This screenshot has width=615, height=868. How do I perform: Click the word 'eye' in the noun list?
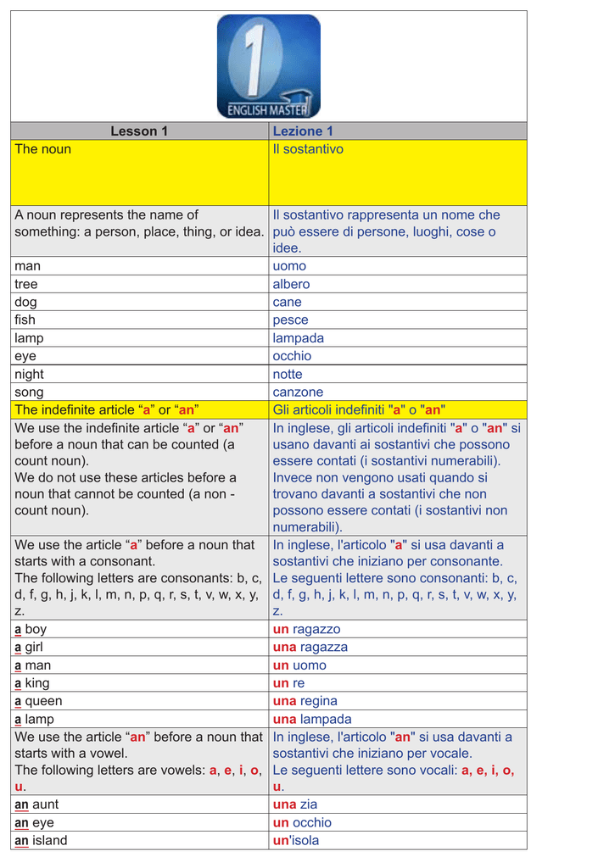click(25, 357)
